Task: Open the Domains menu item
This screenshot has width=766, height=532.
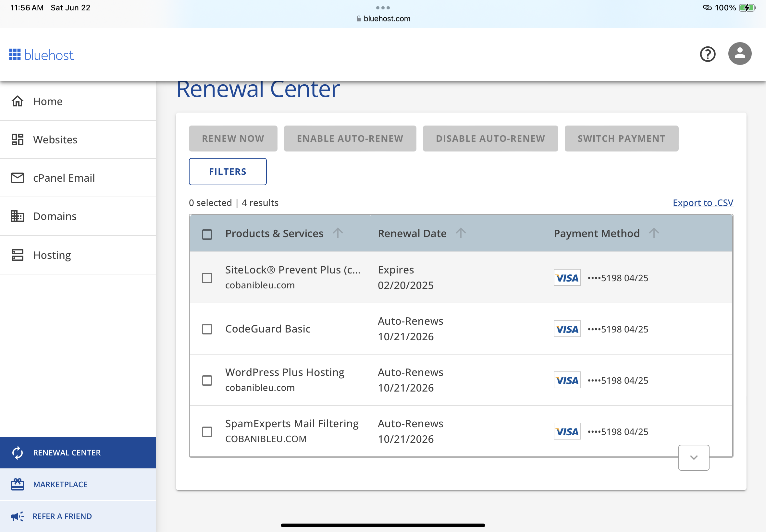Action: 78,216
